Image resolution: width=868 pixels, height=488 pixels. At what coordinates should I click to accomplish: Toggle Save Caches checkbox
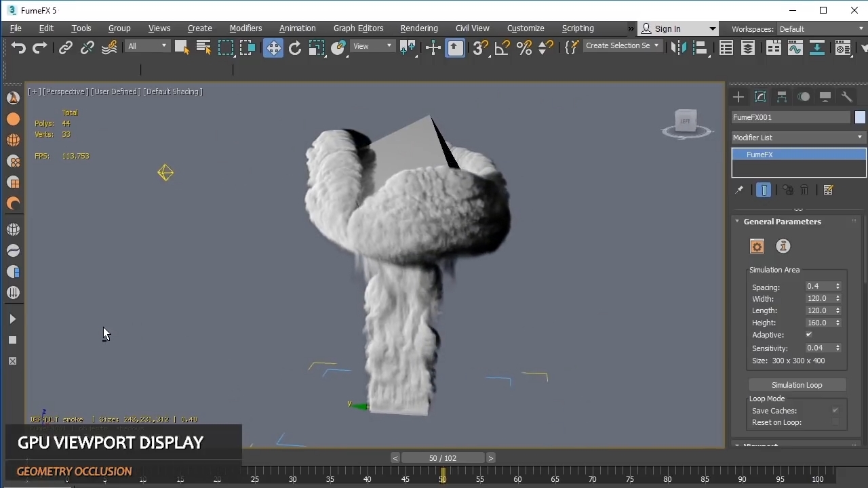835,411
